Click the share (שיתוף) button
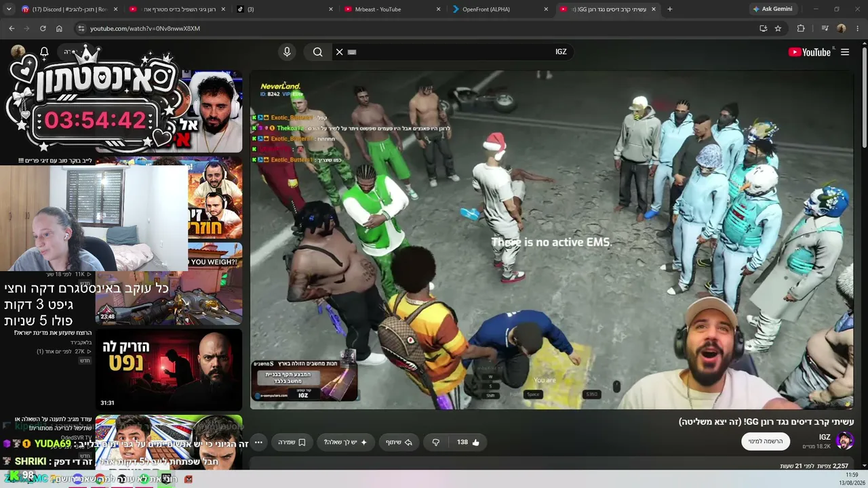868x488 pixels. pyautogui.click(x=399, y=442)
